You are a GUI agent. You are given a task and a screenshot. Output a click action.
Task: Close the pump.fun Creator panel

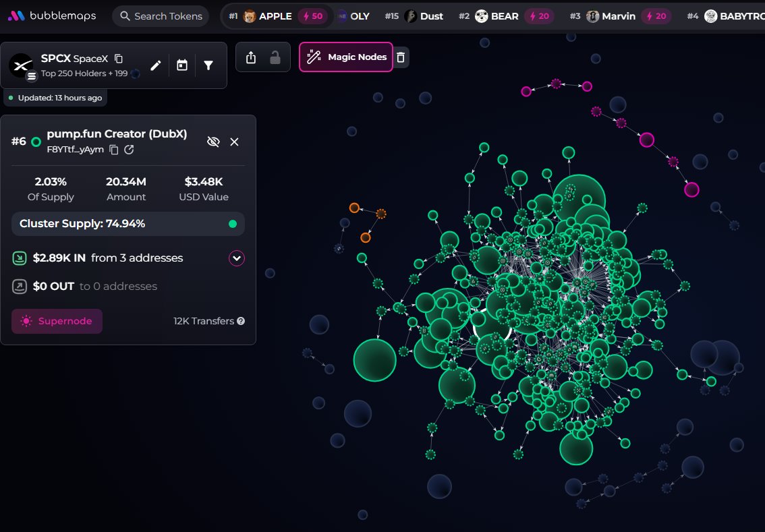[234, 142]
